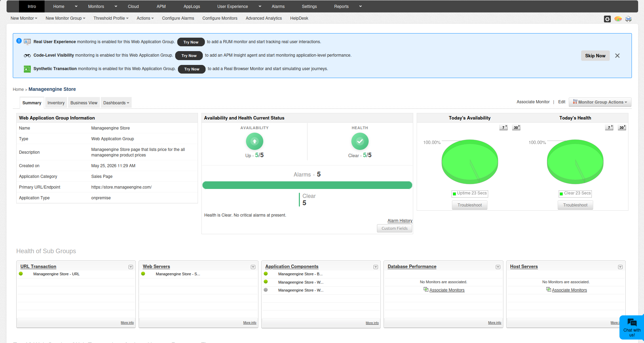This screenshot has height=343, width=644.
Task: Open the APM menu
Action: 161,6
